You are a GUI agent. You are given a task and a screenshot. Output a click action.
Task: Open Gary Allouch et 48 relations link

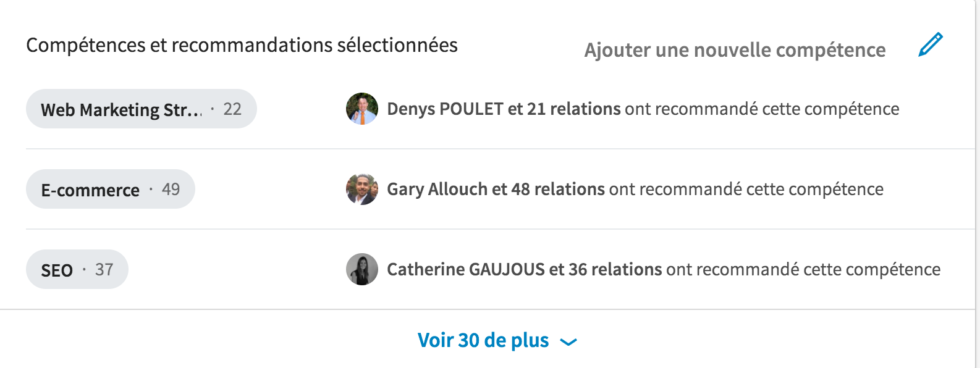496,189
